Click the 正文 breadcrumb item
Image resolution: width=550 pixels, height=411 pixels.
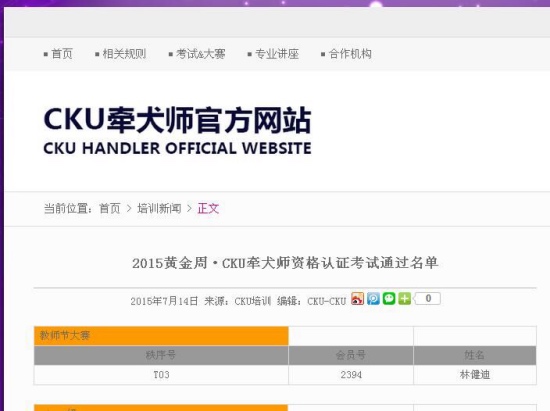pyautogui.click(x=208, y=209)
